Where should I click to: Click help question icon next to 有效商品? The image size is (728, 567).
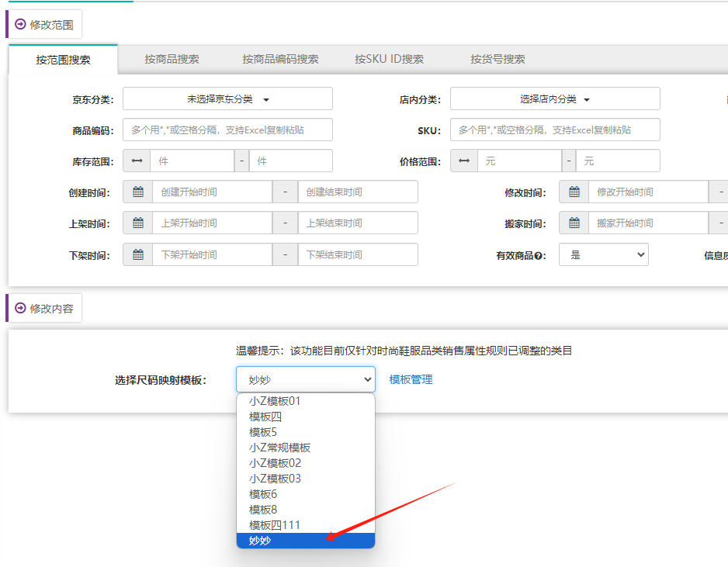click(x=538, y=256)
